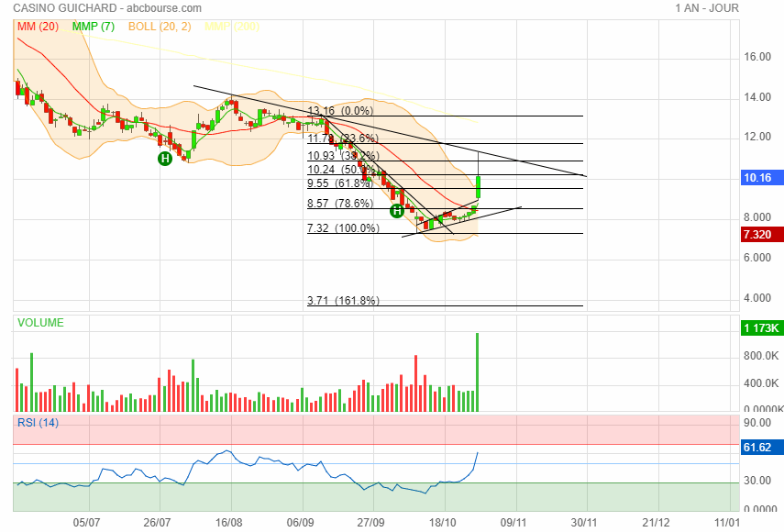Click the 11.78 (23.6%) Fibonacci label
Viewport: 784px width, 532px height.
pyautogui.click(x=343, y=138)
